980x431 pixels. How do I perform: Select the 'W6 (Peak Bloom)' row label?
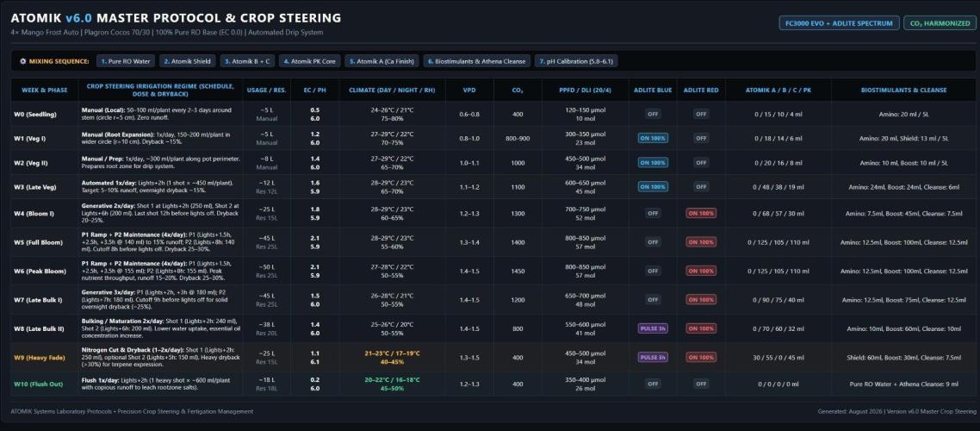pos(40,271)
